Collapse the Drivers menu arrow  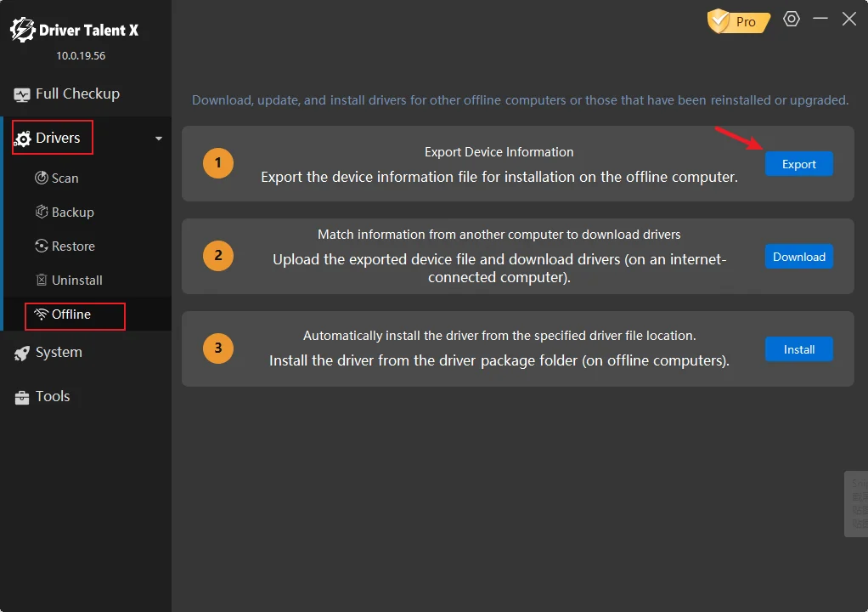point(159,139)
